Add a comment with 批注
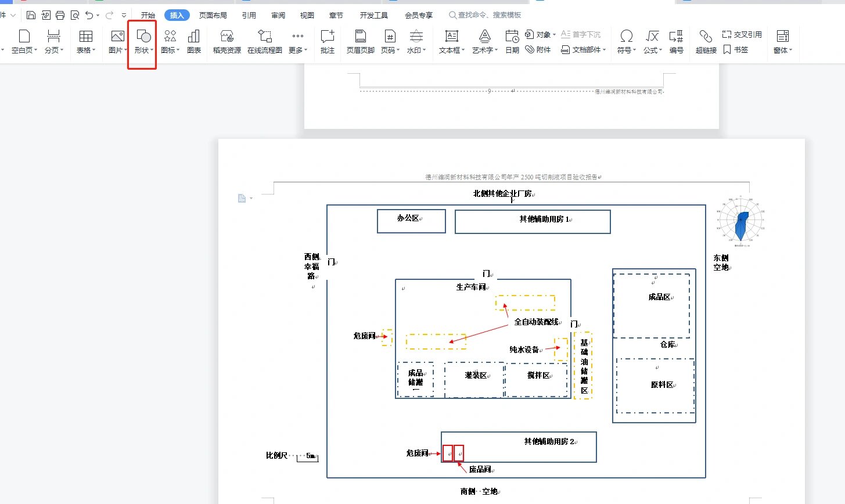The image size is (845, 504). (328, 41)
